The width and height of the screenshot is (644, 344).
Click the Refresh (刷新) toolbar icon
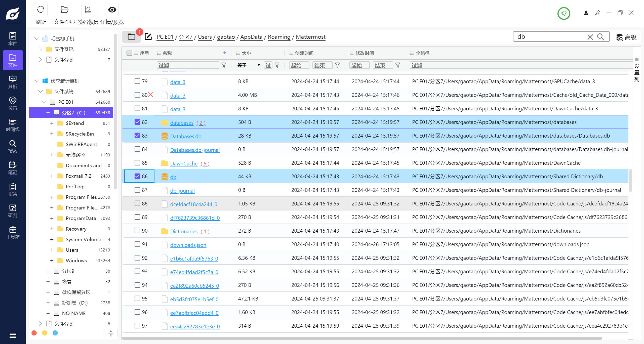41,10
